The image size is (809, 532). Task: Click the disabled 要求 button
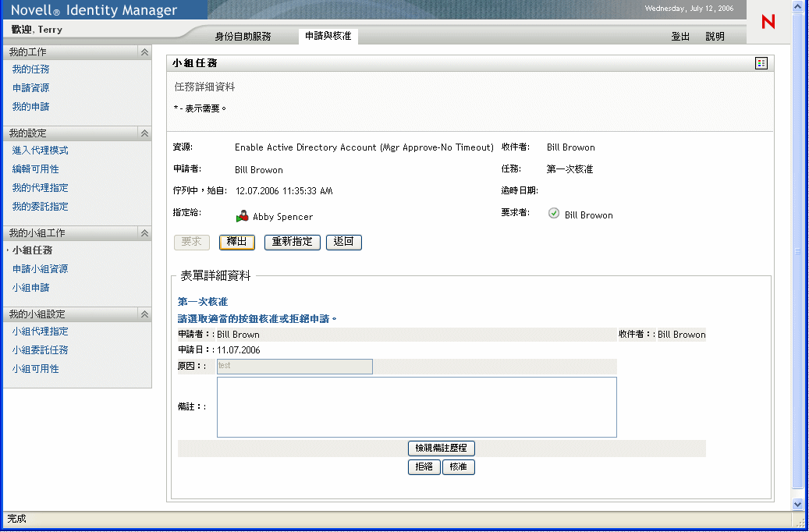pyautogui.click(x=192, y=242)
